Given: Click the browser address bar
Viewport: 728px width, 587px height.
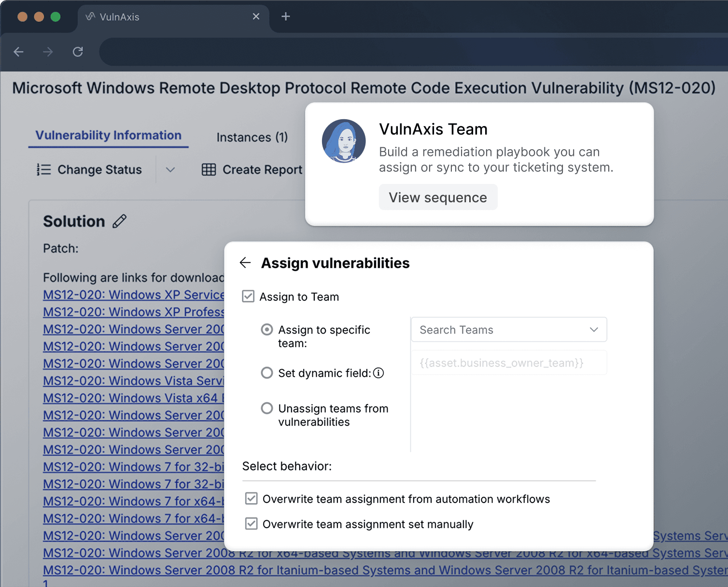Looking at the screenshot, I should pyautogui.click(x=413, y=52).
